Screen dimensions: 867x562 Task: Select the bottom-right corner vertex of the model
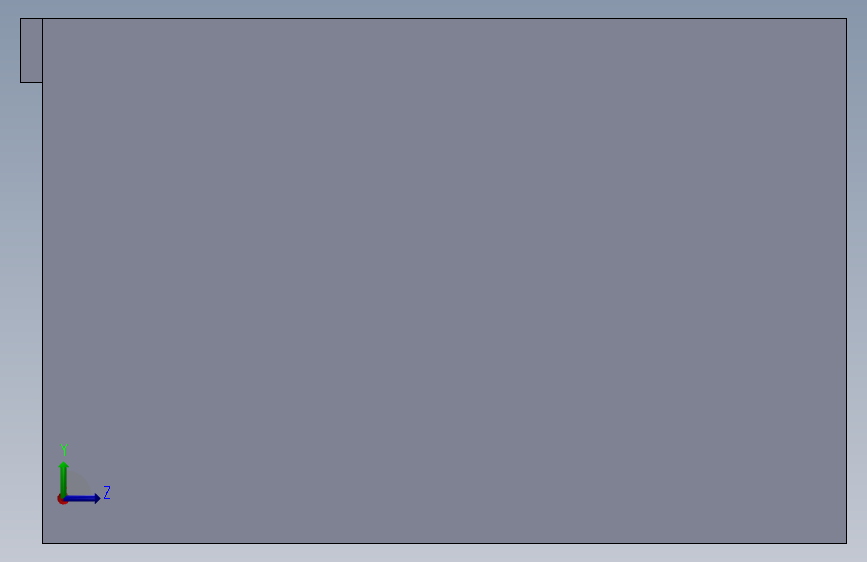[x=847, y=543]
